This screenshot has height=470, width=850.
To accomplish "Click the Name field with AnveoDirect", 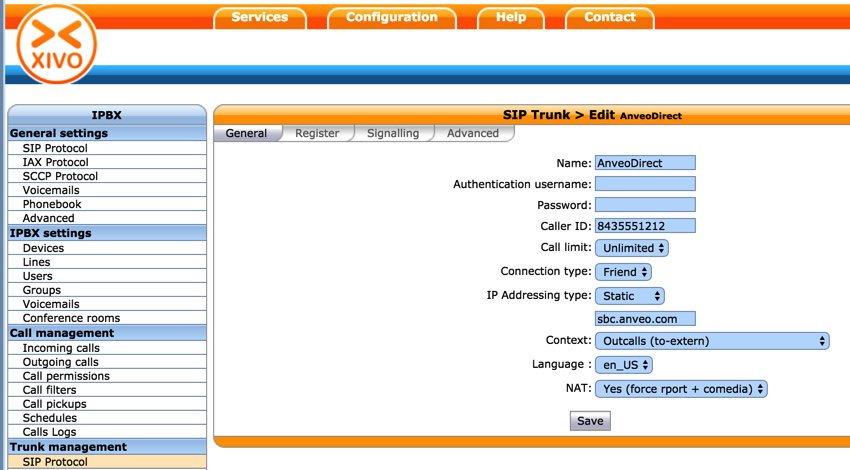I will [645, 163].
